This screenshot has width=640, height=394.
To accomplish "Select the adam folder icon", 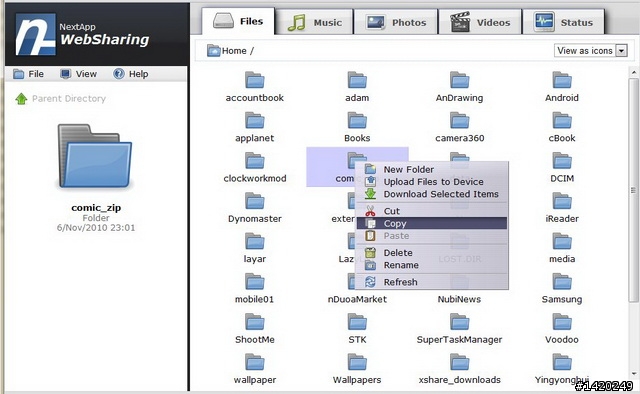I will pos(357,80).
